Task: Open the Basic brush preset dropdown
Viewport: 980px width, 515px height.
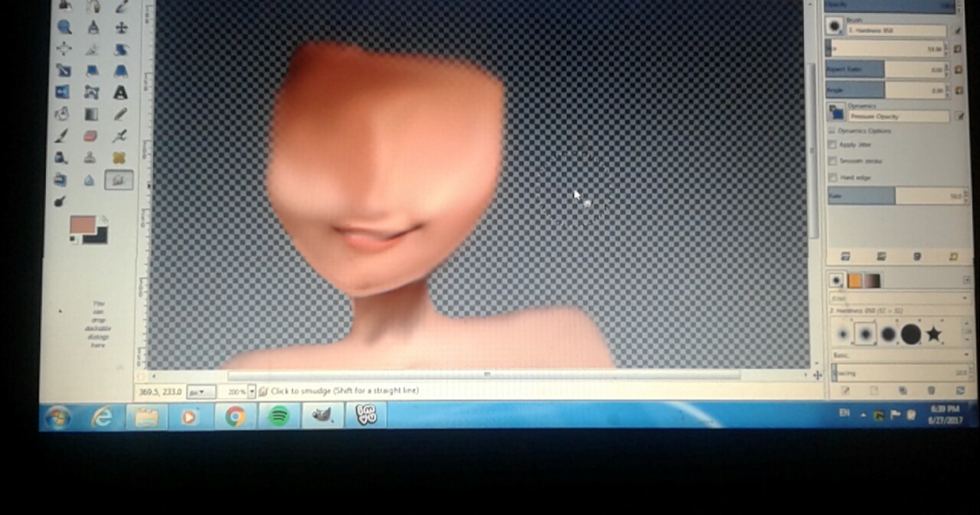Action: click(x=900, y=356)
